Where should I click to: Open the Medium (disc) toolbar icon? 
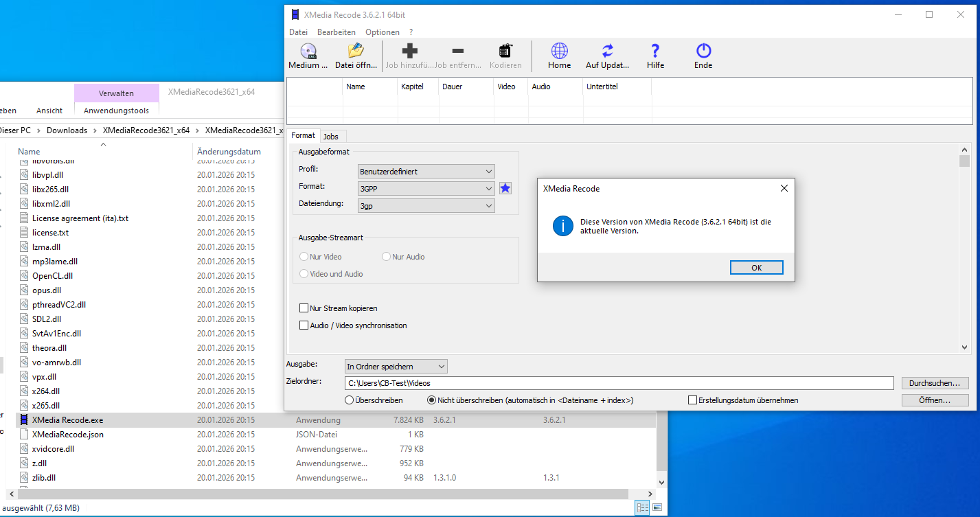[308, 51]
